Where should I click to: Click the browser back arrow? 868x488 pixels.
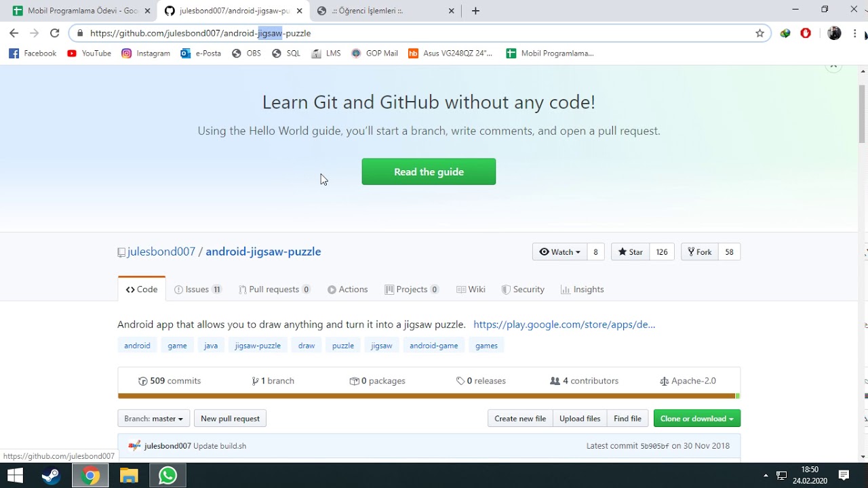(14, 33)
